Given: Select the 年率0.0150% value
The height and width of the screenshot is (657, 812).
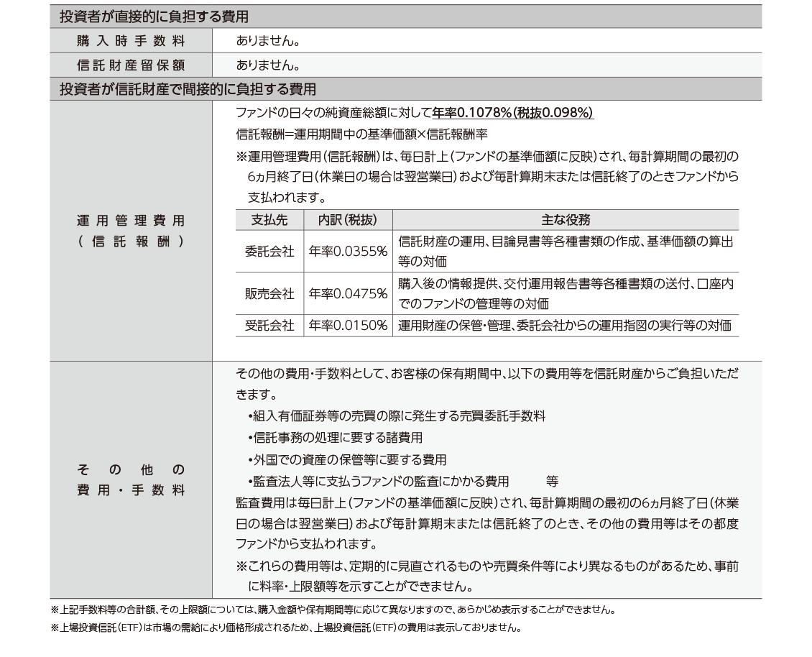Looking at the screenshot, I should [348, 326].
